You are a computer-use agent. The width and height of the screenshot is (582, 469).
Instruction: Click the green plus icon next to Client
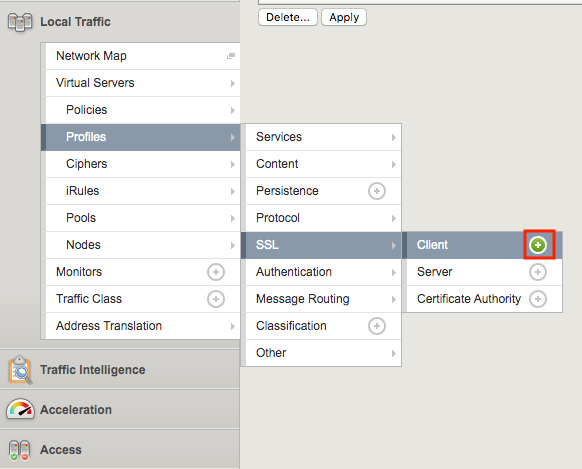coord(538,245)
